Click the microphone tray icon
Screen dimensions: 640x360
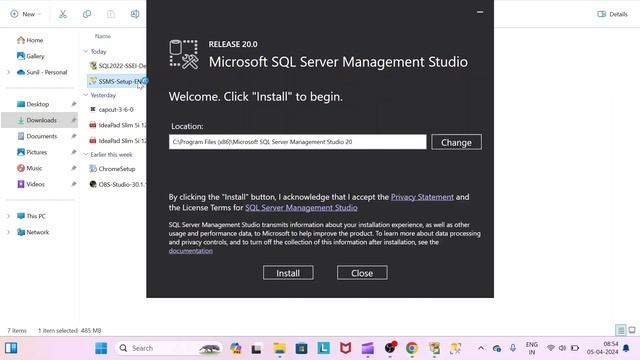(x=513, y=348)
